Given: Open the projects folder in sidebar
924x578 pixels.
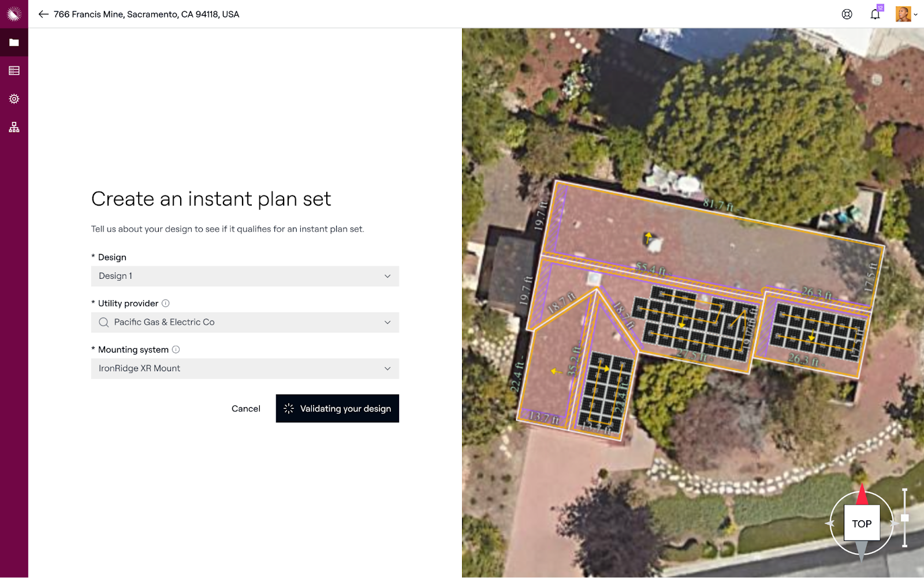Looking at the screenshot, I should coord(14,42).
